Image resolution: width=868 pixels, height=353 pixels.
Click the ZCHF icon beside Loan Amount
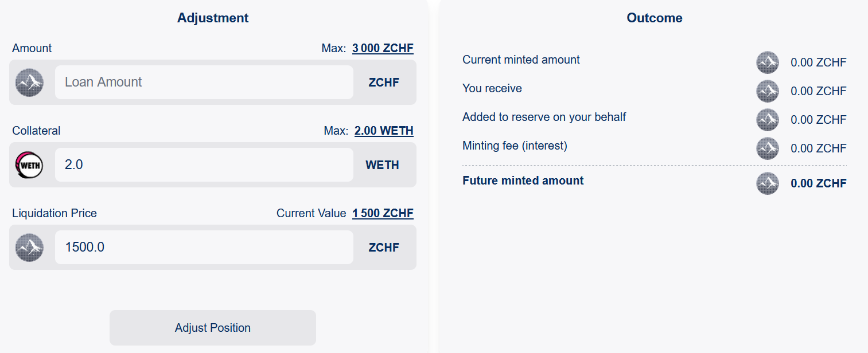click(29, 83)
